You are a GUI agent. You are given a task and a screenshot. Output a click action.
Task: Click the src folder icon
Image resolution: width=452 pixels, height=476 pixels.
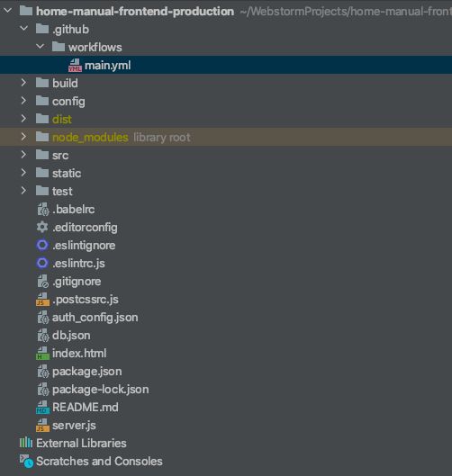coord(42,155)
